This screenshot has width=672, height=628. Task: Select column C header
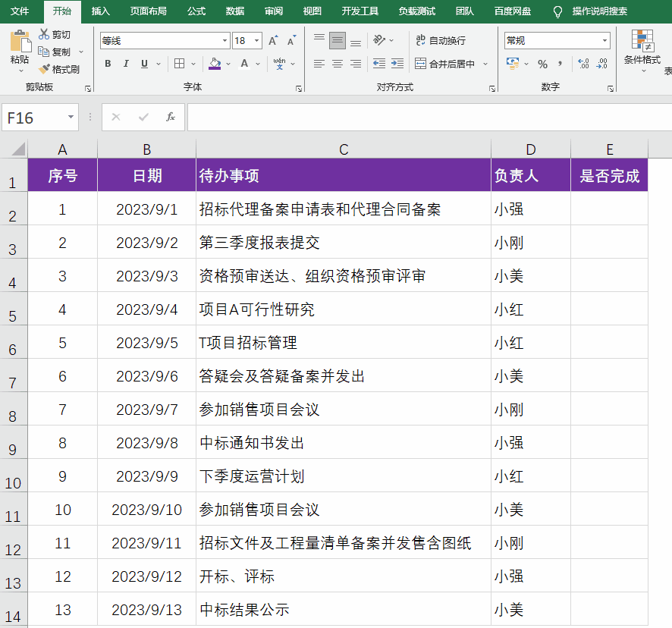point(344,149)
